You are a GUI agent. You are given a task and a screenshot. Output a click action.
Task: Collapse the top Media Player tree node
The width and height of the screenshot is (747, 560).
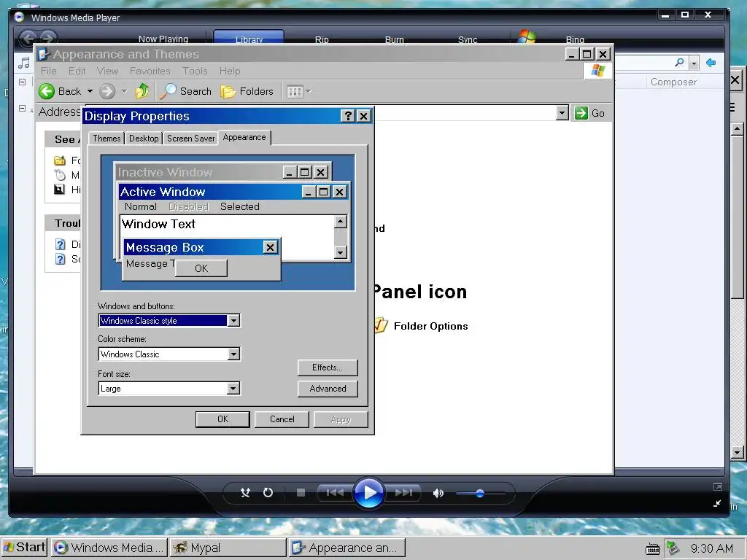[x=22, y=82]
